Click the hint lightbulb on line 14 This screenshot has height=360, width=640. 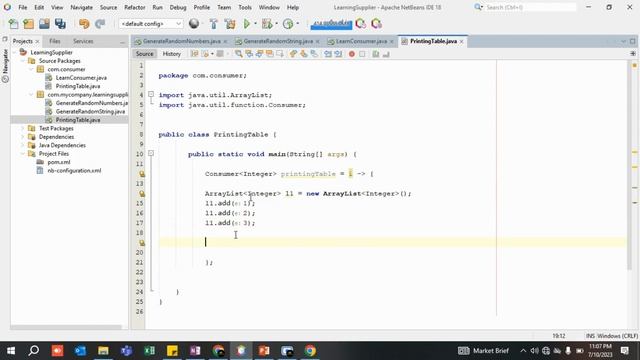(x=142, y=193)
